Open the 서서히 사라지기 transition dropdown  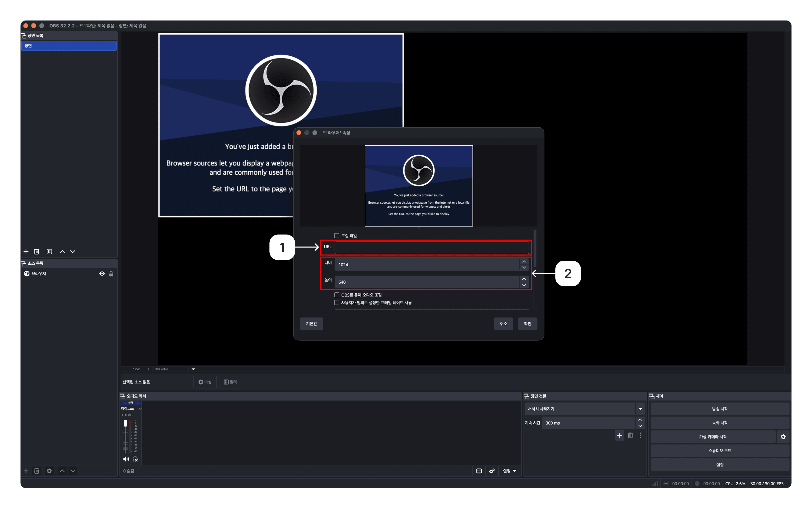(x=585, y=409)
